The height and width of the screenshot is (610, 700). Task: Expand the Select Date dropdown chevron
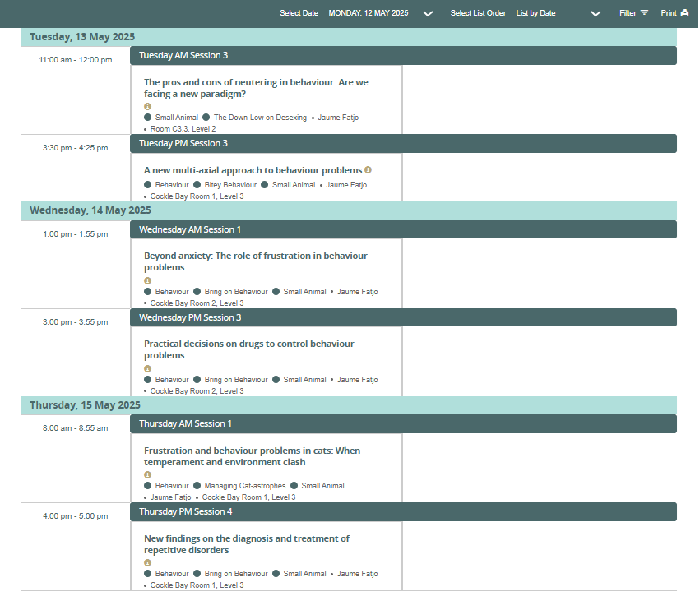pos(428,13)
